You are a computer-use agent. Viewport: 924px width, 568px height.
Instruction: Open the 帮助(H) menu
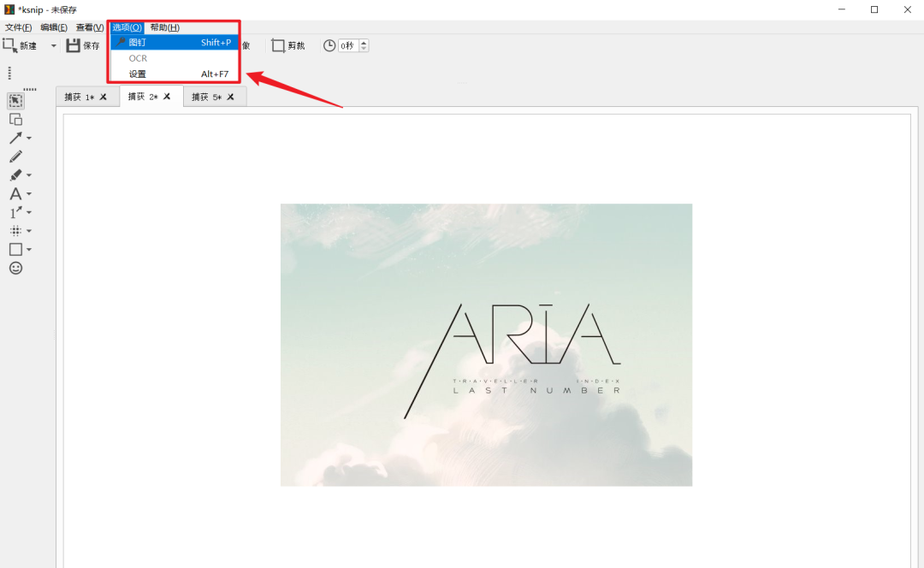pyautogui.click(x=165, y=27)
